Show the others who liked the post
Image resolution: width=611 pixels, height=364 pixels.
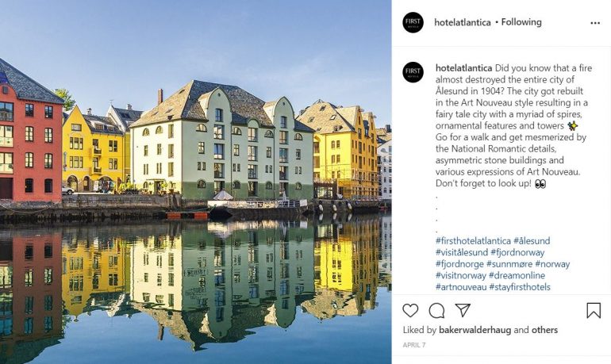(x=544, y=330)
